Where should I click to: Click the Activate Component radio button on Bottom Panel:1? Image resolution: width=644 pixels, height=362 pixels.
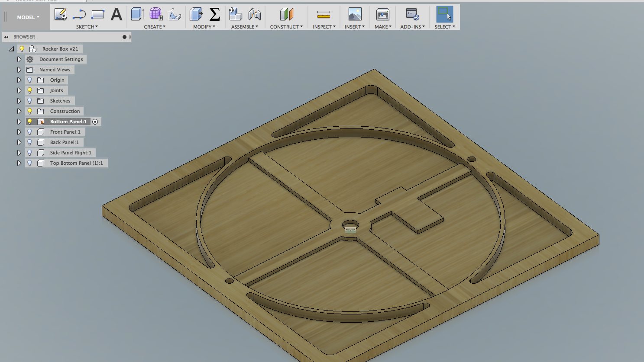coord(95,122)
